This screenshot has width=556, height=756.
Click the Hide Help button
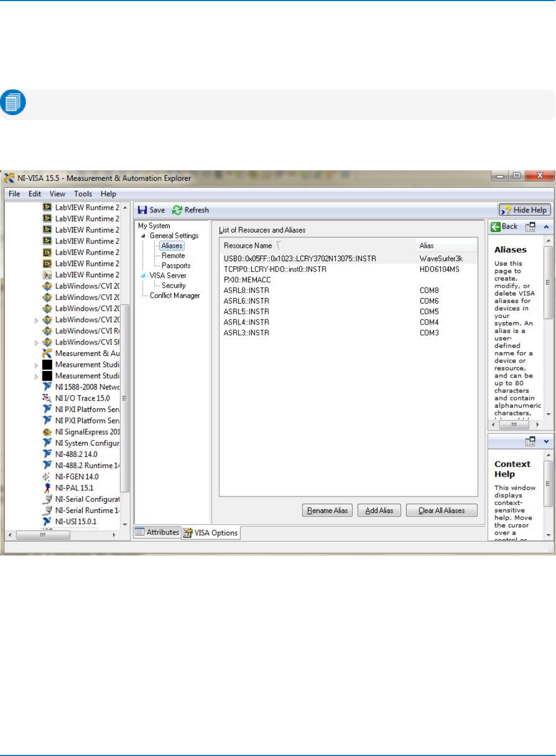point(525,210)
